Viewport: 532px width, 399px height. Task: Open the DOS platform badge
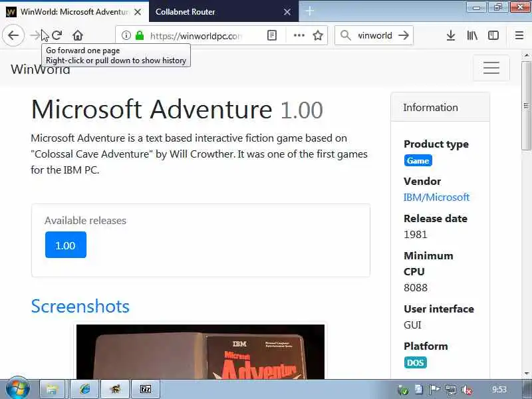[x=415, y=362]
